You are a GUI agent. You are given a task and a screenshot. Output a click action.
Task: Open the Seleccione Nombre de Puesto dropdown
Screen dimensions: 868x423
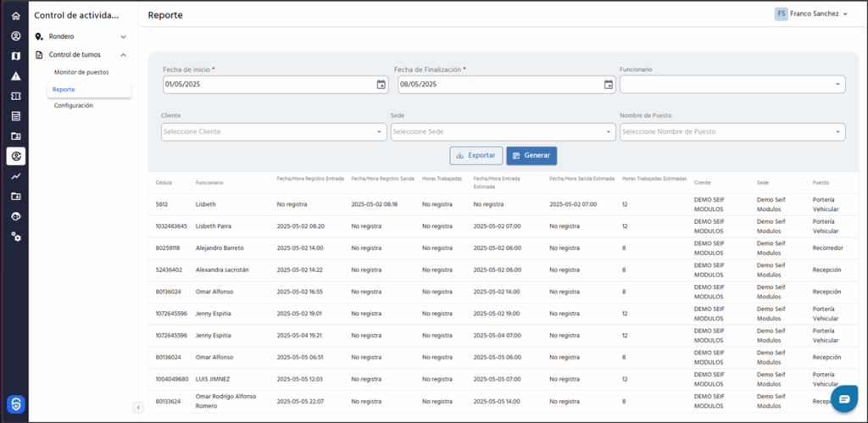732,131
